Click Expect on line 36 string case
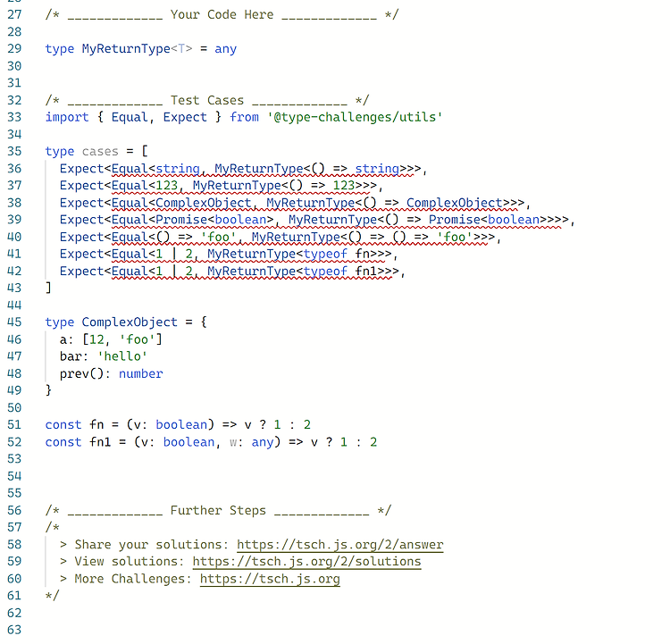 [x=81, y=169]
